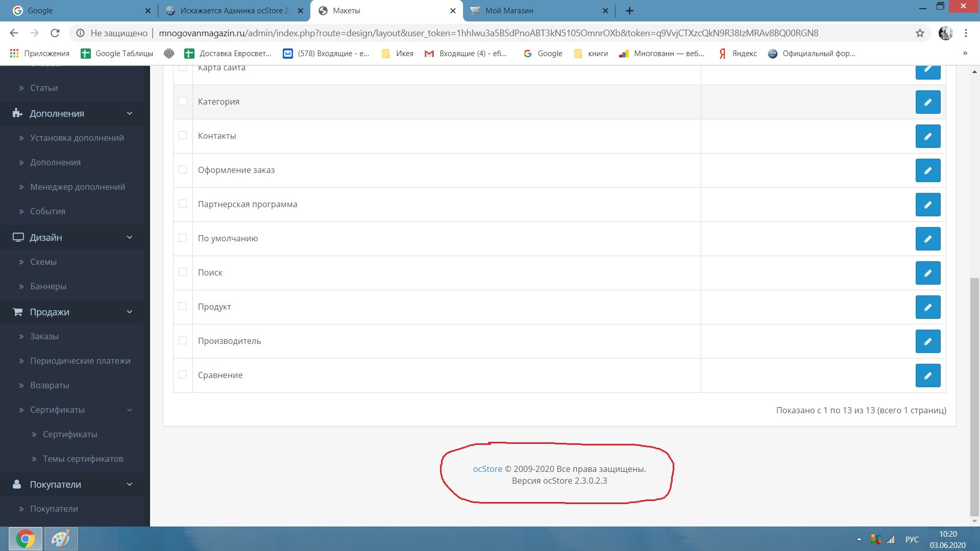
Task: Edit the По умолчанию layout pencil button
Action: coord(927,239)
